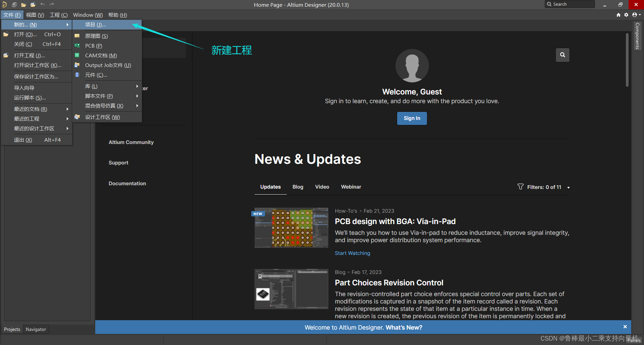Image resolution: width=644 pixels, height=345 pixels.
Task: Expand the 最近的设计工作区 submenu
Action: pos(37,128)
